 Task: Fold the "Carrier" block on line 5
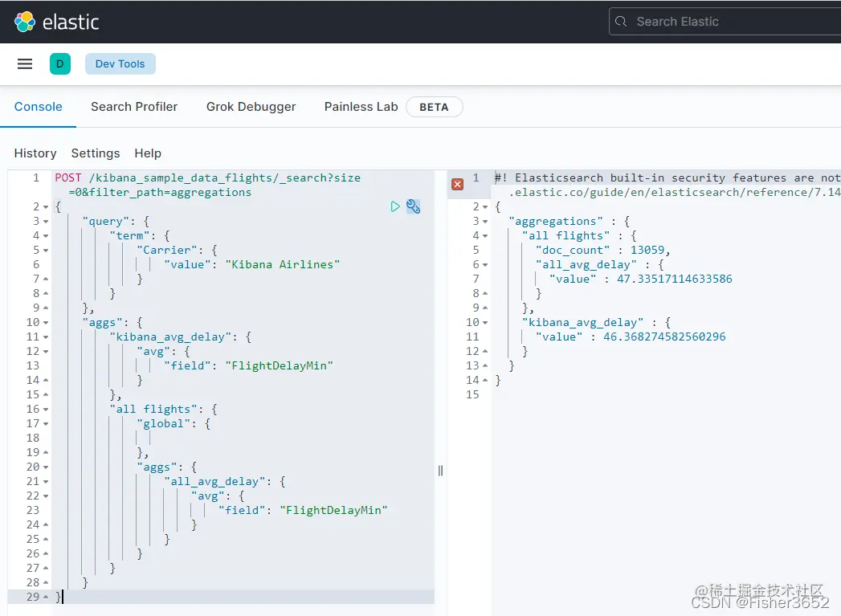point(46,251)
